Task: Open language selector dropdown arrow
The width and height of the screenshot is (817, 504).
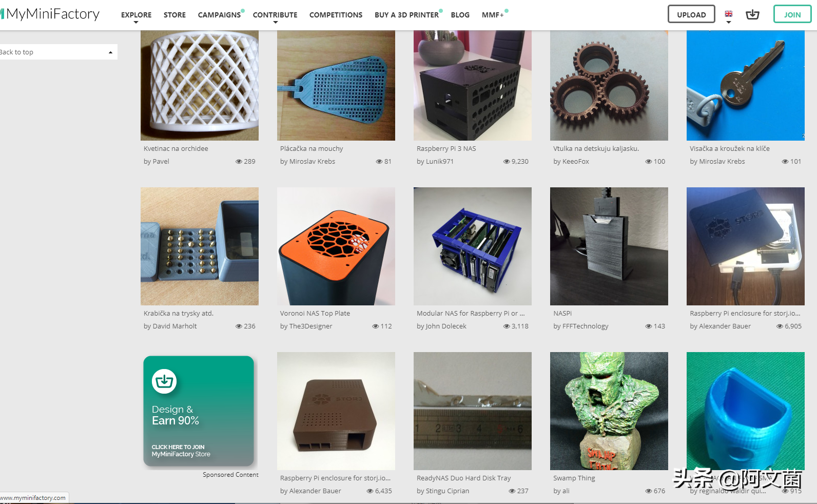Action: 728,22
